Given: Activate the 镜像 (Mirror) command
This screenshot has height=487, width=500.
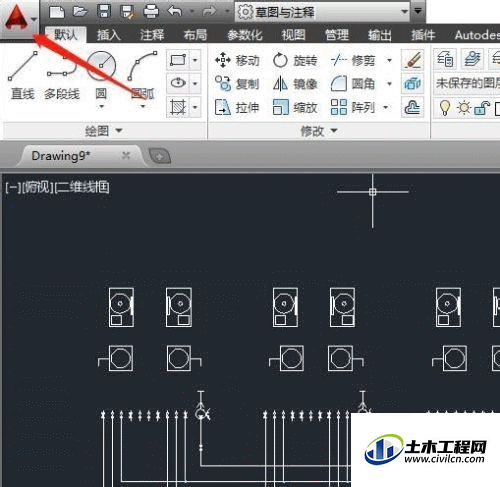Looking at the screenshot, I should click(x=295, y=84).
